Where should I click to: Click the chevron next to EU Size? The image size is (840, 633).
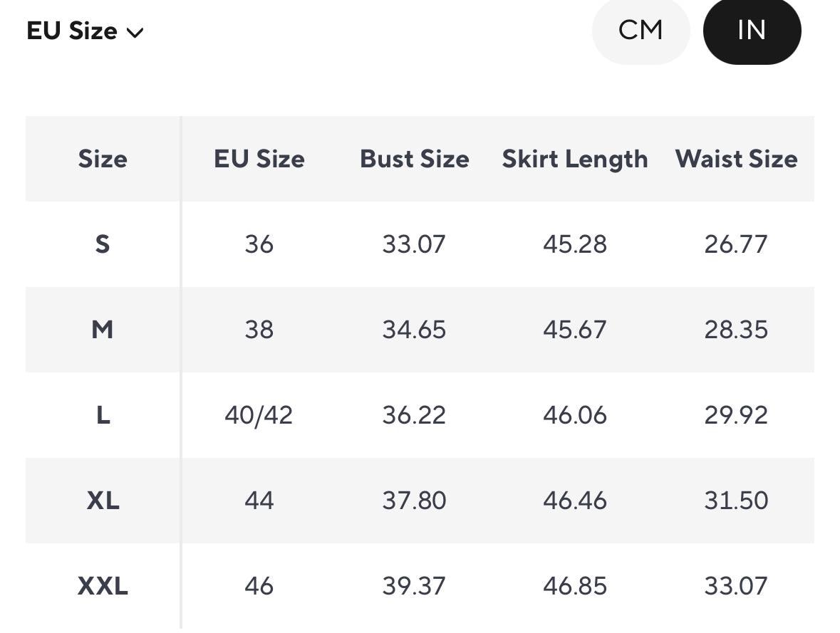tap(135, 33)
